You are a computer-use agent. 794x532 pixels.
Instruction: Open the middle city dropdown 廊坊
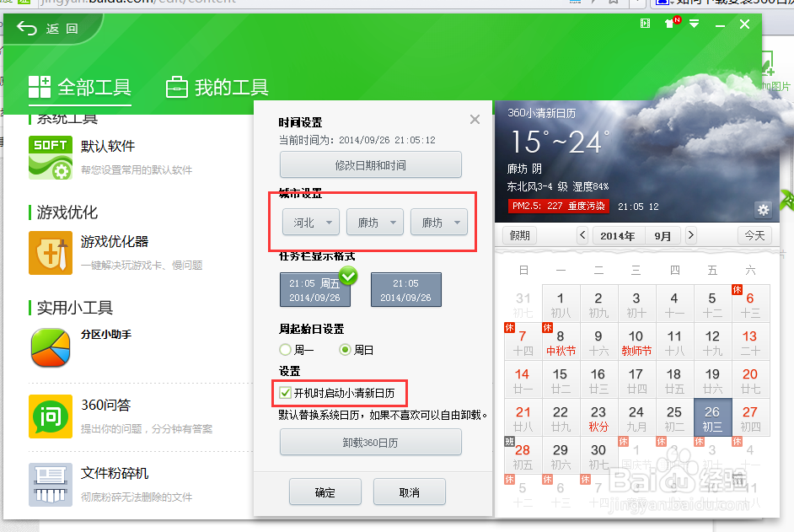[x=375, y=222]
